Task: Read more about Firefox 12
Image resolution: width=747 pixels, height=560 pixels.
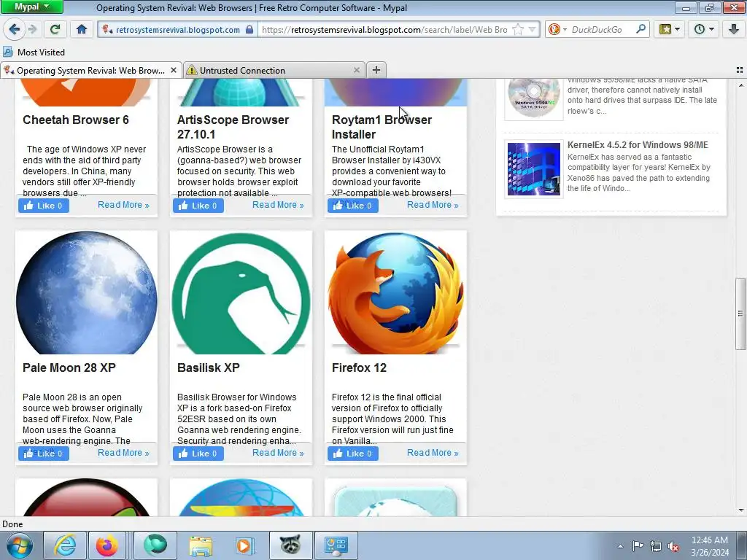Action: 433,453
